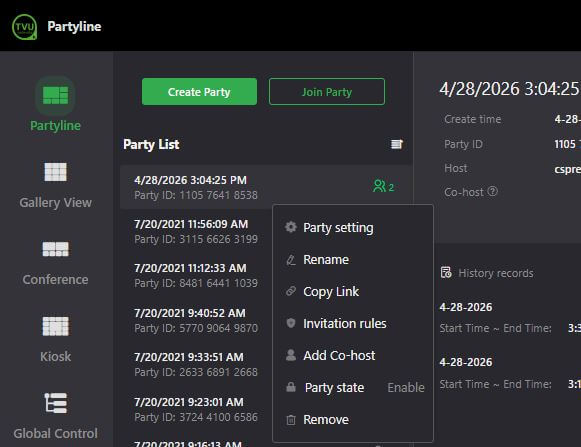Click the Co-host help question mark
This screenshot has width=581, height=447.
pyautogui.click(x=492, y=192)
